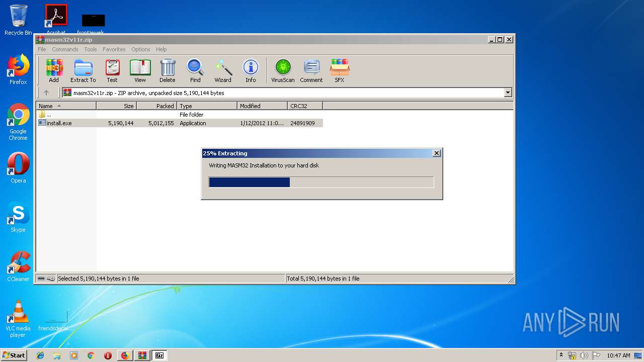Screen dimensions: 644x362
Task: Open Recycle Bin desktop icon
Action: pos(18,20)
